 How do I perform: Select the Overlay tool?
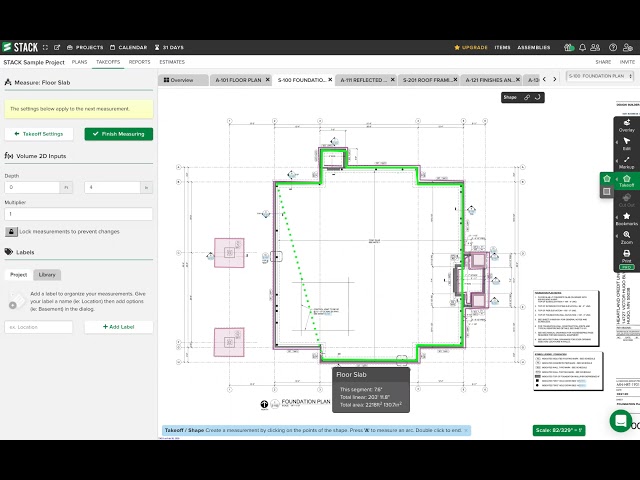(x=627, y=125)
